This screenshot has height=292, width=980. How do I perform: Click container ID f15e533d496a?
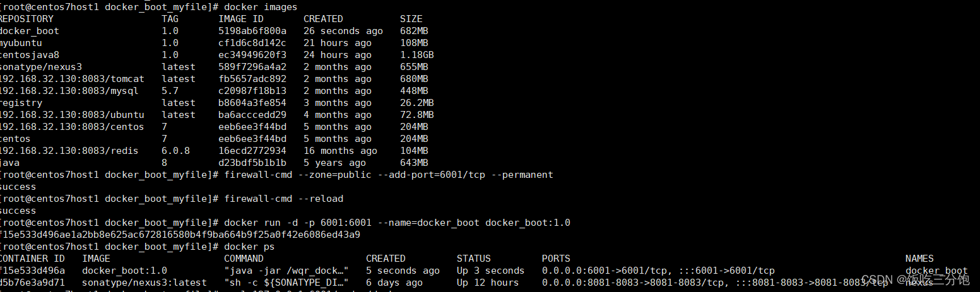pyautogui.click(x=32, y=271)
